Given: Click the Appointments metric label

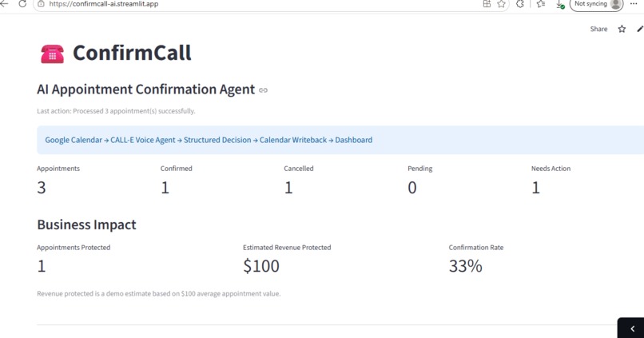Looking at the screenshot, I should click(x=58, y=169).
